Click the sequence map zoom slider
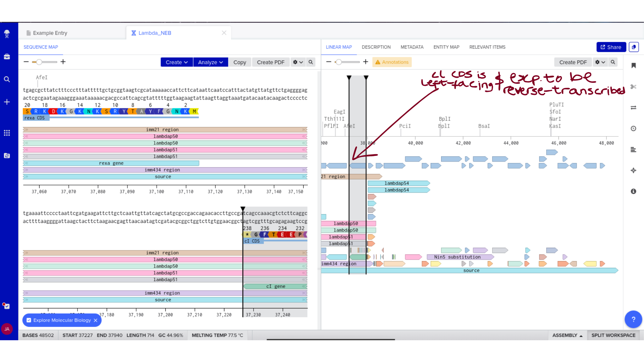644x362 pixels. tap(40, 62)
